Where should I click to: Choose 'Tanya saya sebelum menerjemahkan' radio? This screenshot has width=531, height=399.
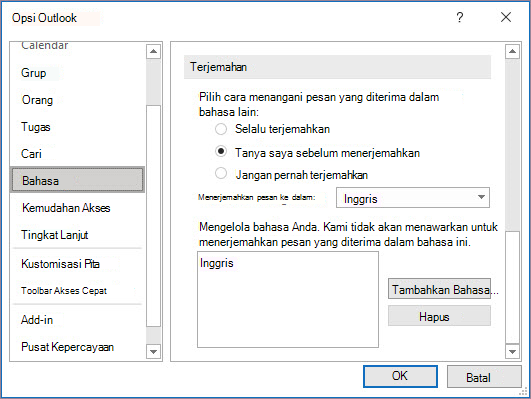click(x=221, y=151)
